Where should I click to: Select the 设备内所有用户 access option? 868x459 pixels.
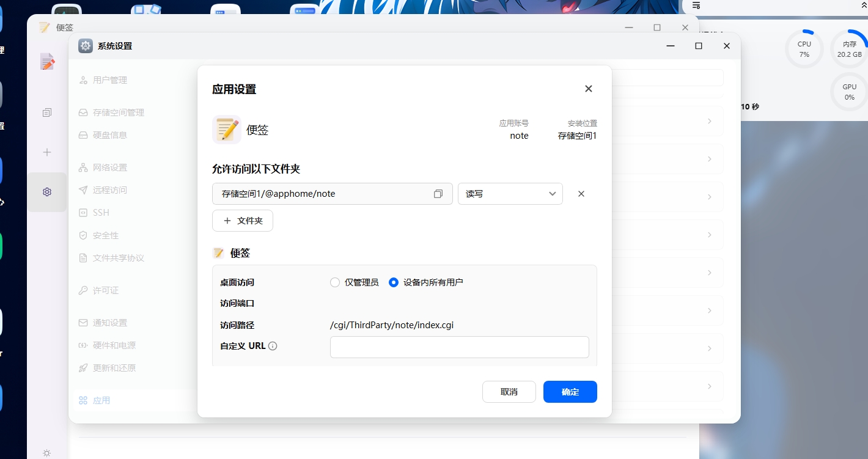[394, 282]
